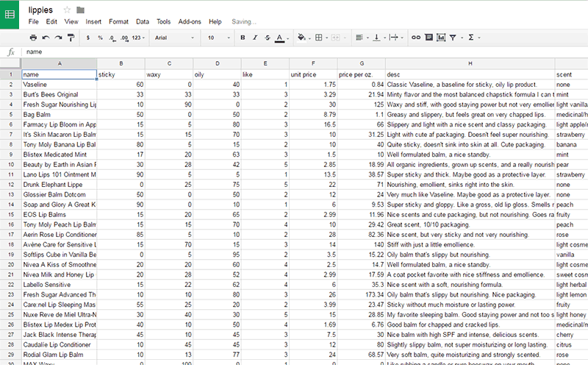The image size is (588, 365).
Task: Click the Insert comment icon
Action: pos(429,38)
